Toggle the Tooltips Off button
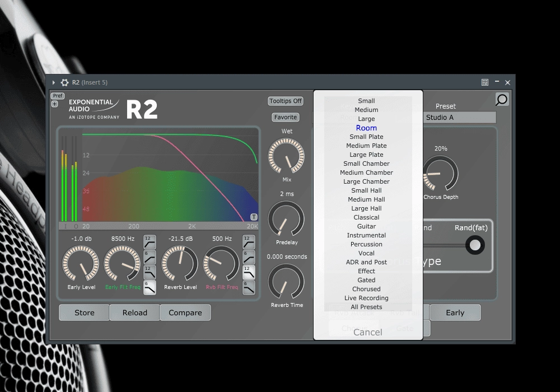Image resolution: width=560 pixels, height=392 pixels. [x=286, y=101]
